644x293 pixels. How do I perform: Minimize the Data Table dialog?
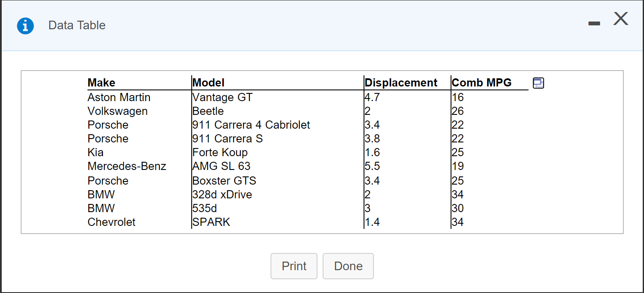point(594,25)
